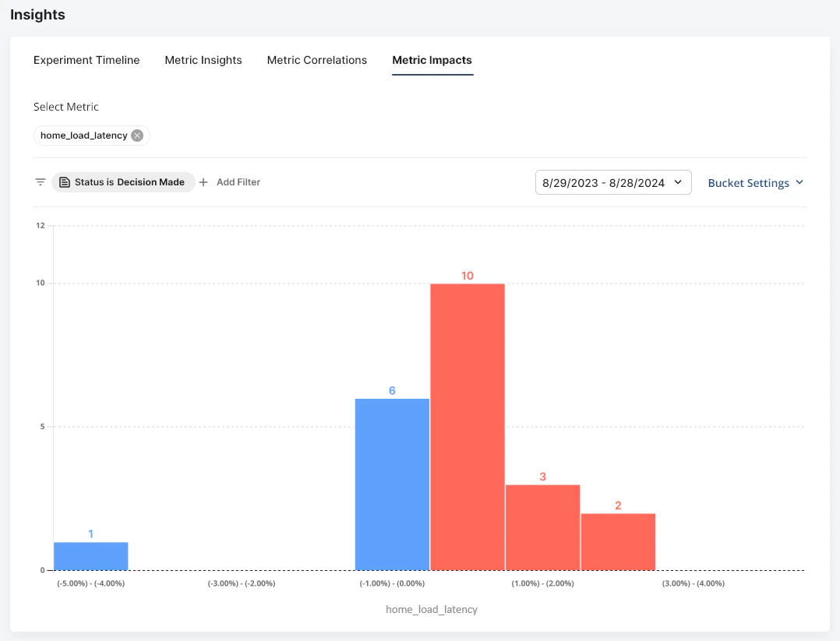Image resolution: width=840 pixels, height=641 pixels.
Task: Click the (-1.00%) - (0.00%) axis label
Action: point(392,583)
